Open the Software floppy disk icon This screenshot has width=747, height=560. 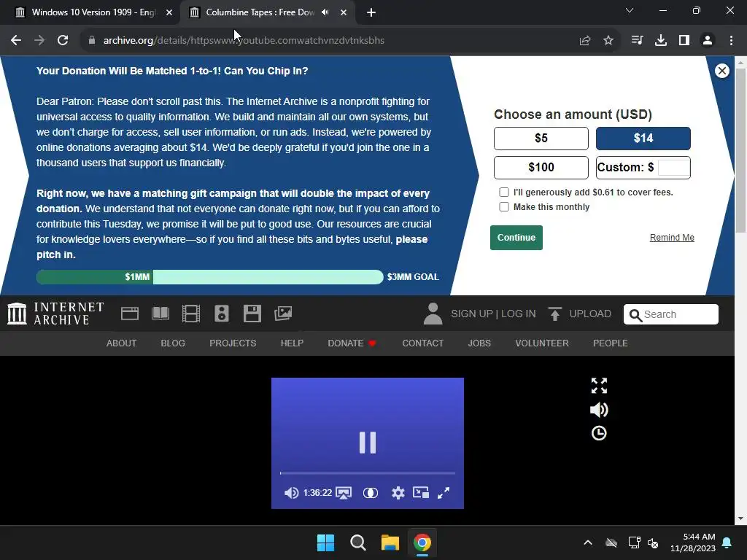click(x=252, y=314)
